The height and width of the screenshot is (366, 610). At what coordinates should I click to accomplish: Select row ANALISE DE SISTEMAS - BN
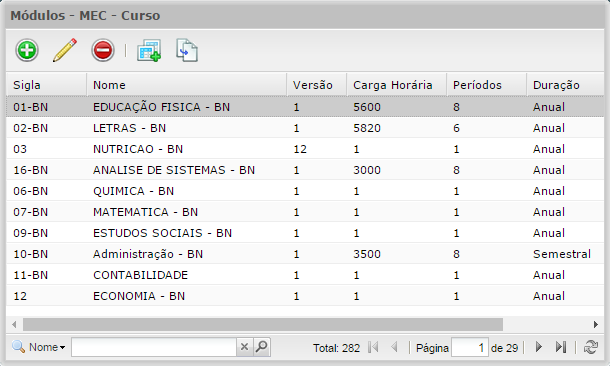click(x=305, y=170)
